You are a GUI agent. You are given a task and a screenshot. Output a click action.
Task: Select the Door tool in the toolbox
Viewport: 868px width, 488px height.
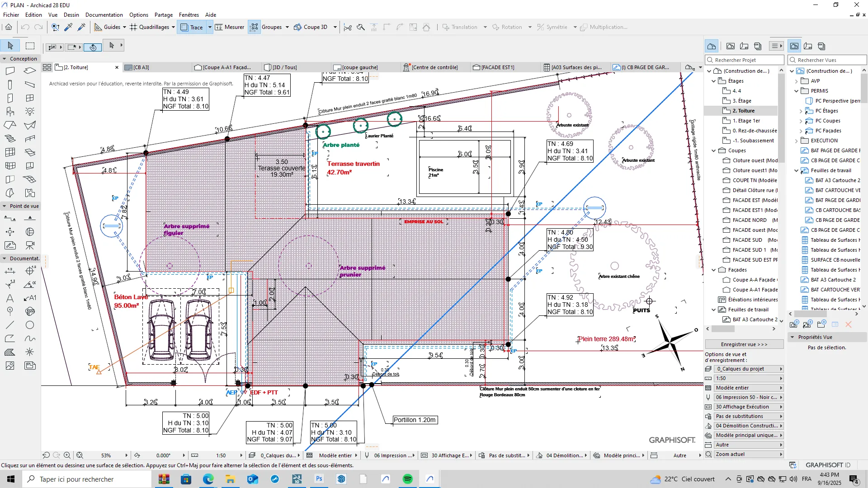click(10, 98)
